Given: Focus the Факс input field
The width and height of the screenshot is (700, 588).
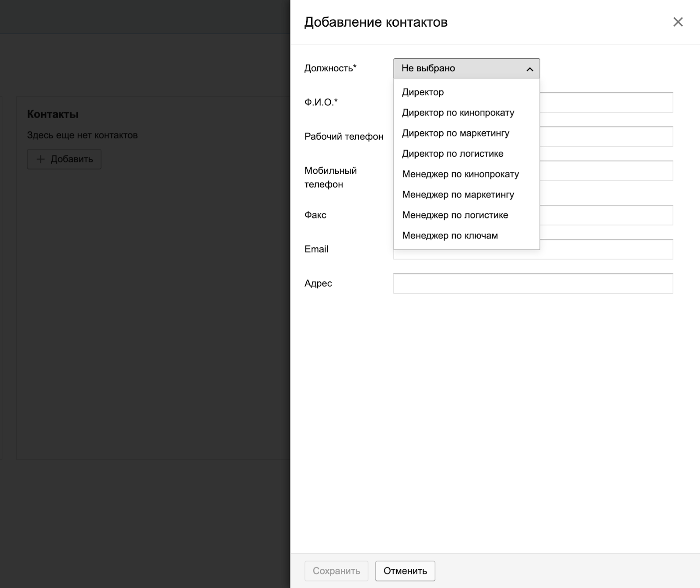Looking at the screenshot, I should pos(606,215).
